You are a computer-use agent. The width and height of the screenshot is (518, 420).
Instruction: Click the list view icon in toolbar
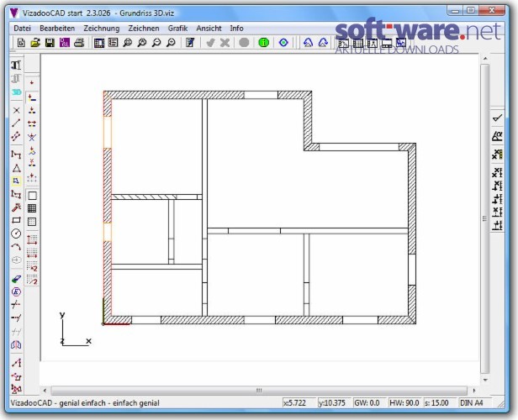pos(114,43)
